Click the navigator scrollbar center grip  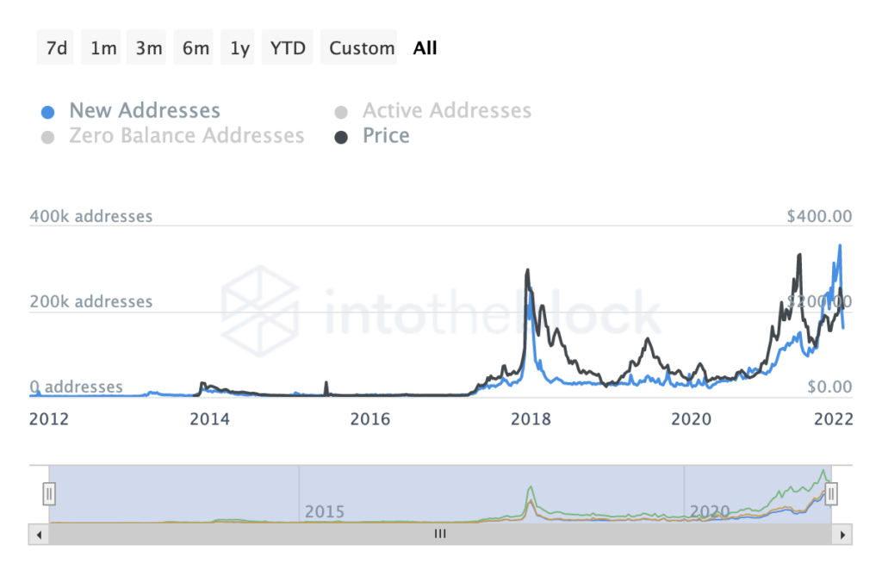pyautogui.click(x=440, y=534)
